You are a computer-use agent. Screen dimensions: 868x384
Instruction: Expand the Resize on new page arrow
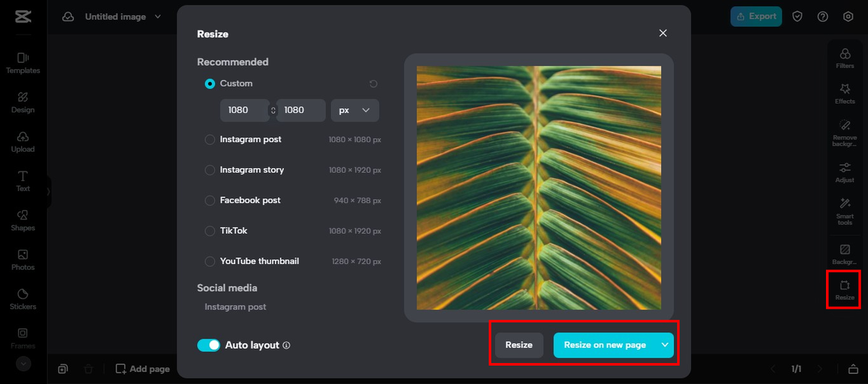665,345
